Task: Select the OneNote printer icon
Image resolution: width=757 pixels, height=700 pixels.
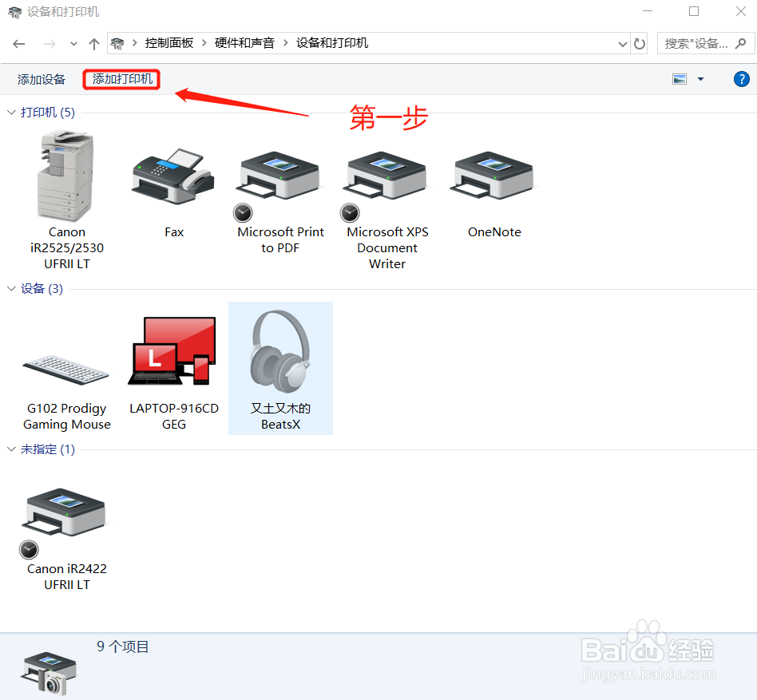Action: tap(493, 176)
